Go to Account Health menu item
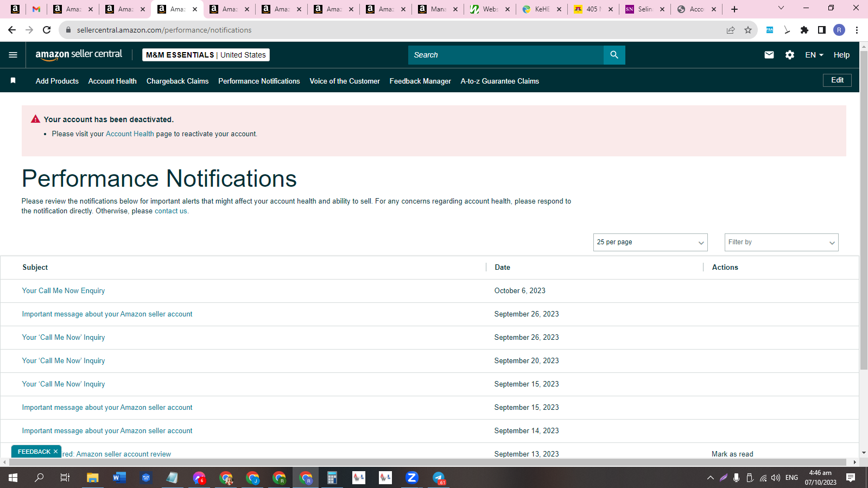This screenshot has width=868, height=488. click(112, 81)
